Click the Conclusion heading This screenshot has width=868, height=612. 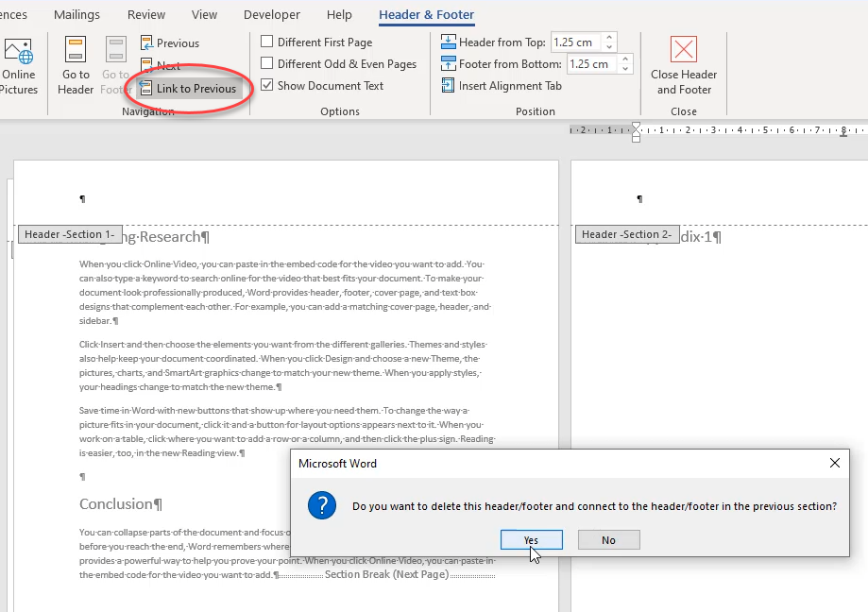pos(121,504)
